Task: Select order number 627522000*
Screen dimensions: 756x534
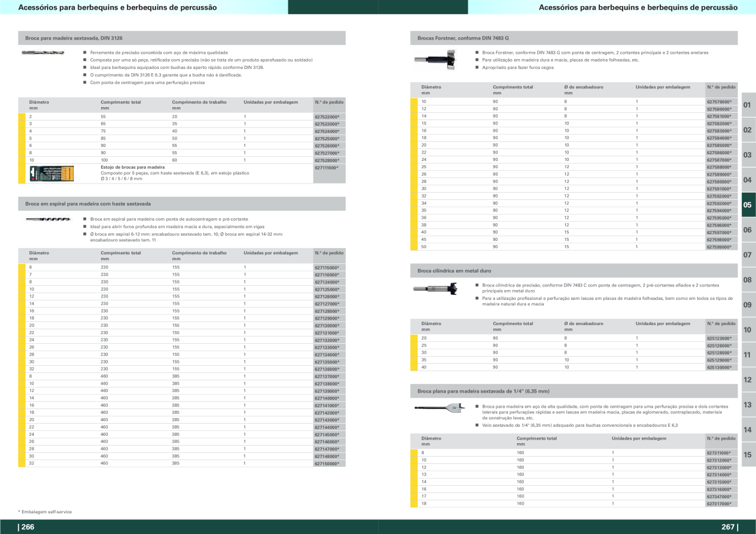Action: [x=327, y=116]
